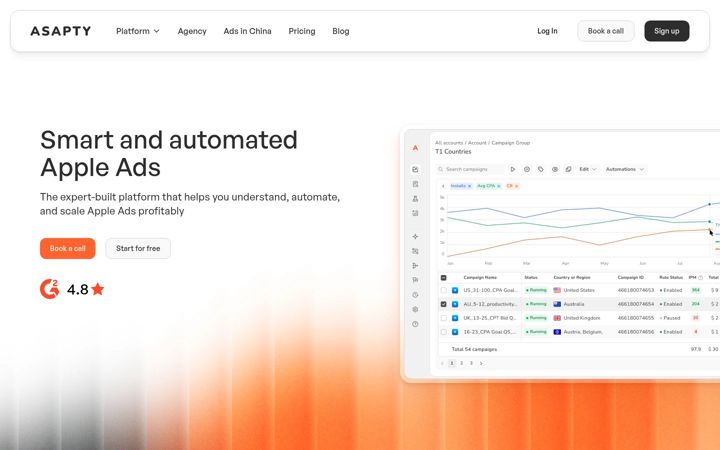Open the Automations dropdown
This screenshot has height=450, width=720.
pyautogui.click(x=625, y=169)
